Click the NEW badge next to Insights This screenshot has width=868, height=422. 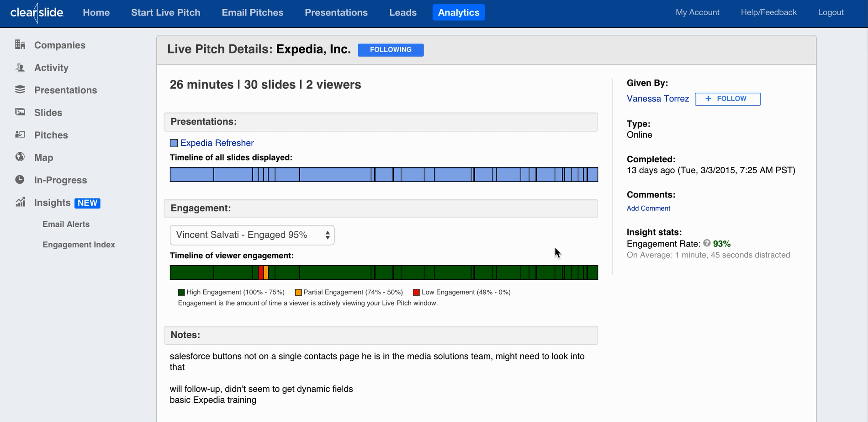(87, 203)
